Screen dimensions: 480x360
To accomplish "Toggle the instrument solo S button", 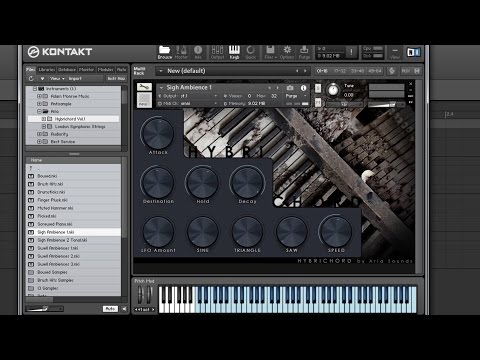I will point(318,88).
